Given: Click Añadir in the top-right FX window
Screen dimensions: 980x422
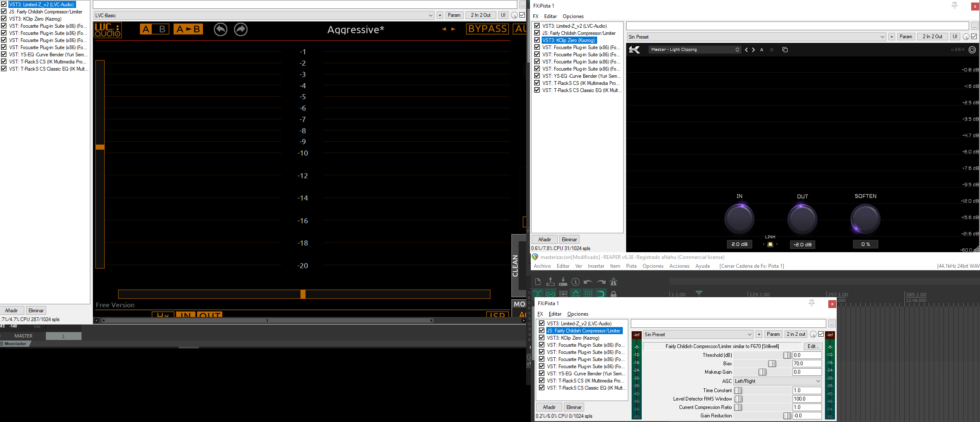Looking at the screenshot, I should [x=545, y=240].
